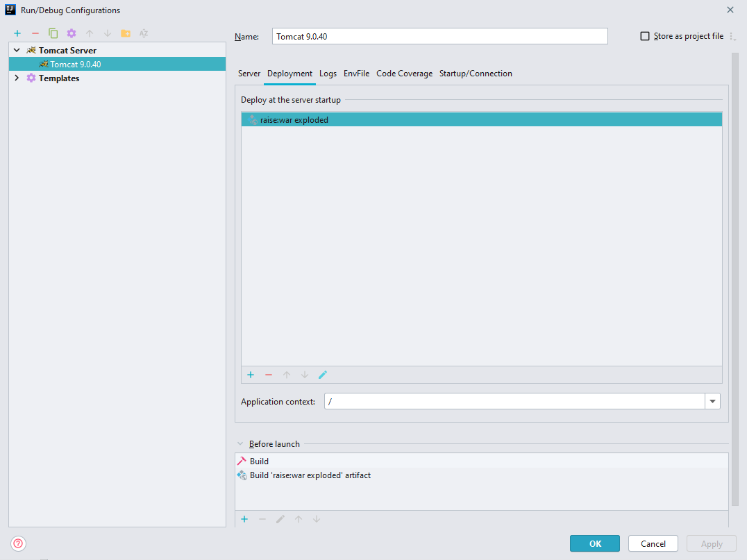Remove Before launch task minus icon

pos(262,519)
